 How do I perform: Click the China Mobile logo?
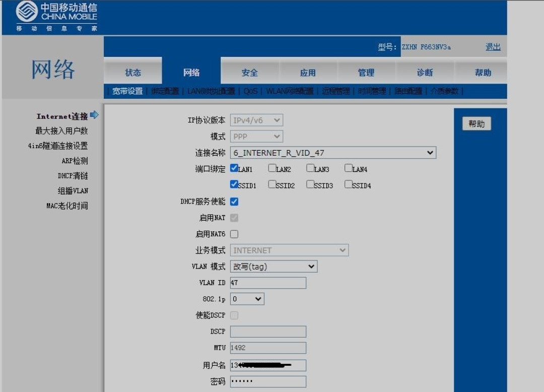pyautogui.click(x=56, y=16)
